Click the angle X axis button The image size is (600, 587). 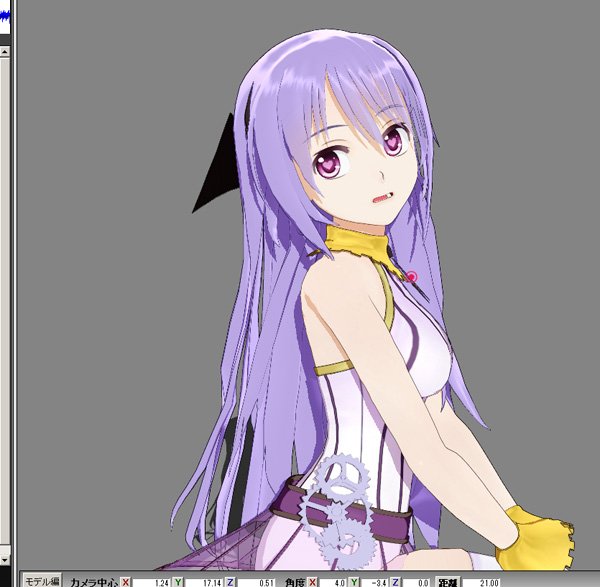pos(313,582)
